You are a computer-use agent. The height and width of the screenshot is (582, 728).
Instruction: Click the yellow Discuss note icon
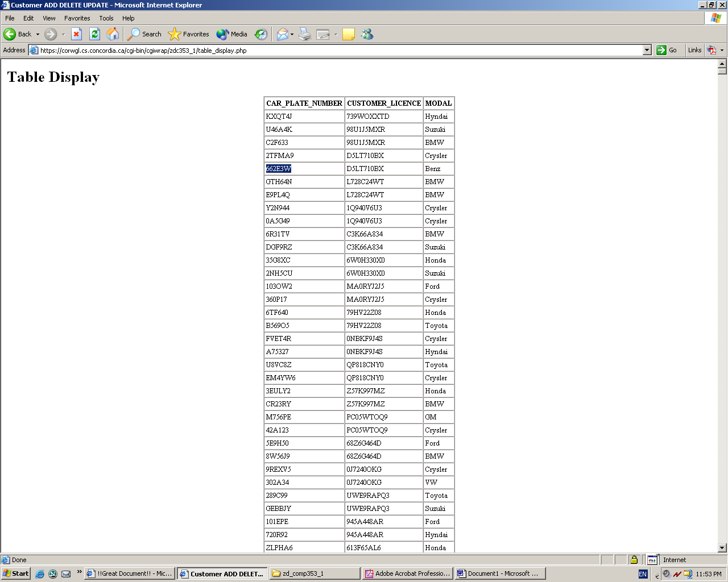[349, 34]
